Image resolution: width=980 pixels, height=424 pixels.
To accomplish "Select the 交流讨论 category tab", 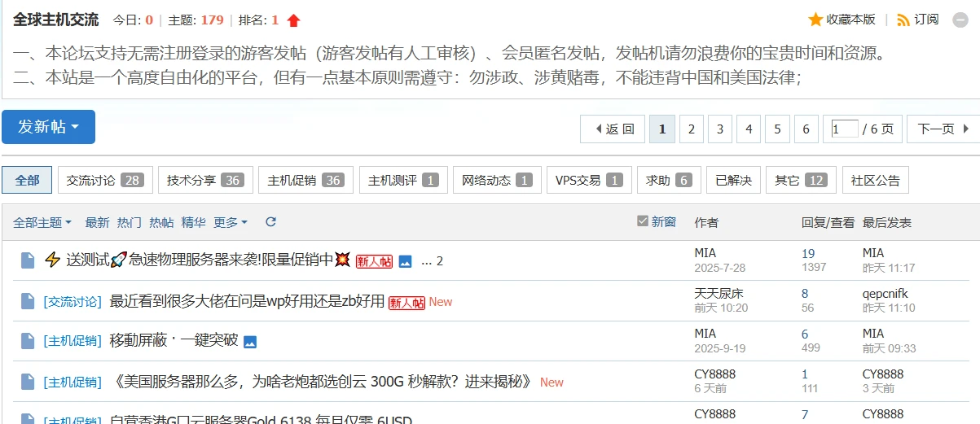I will 104,180.
